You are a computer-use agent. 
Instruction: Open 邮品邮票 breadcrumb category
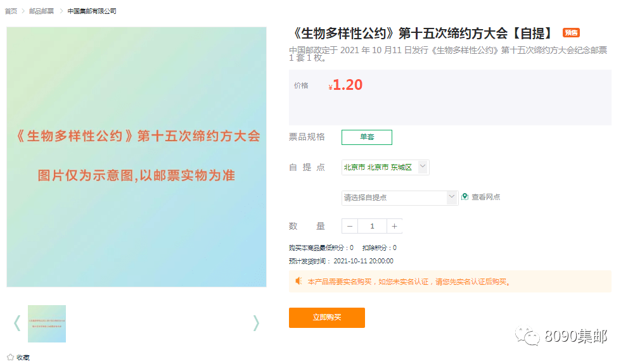tap(41, 11)
